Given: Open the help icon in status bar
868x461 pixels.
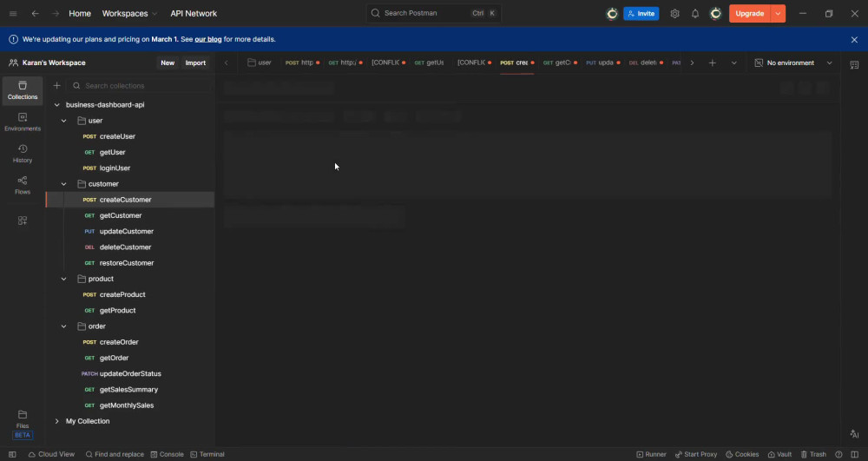Looking at the screenshot, I should pyautogui.click(x=838, y=454).
